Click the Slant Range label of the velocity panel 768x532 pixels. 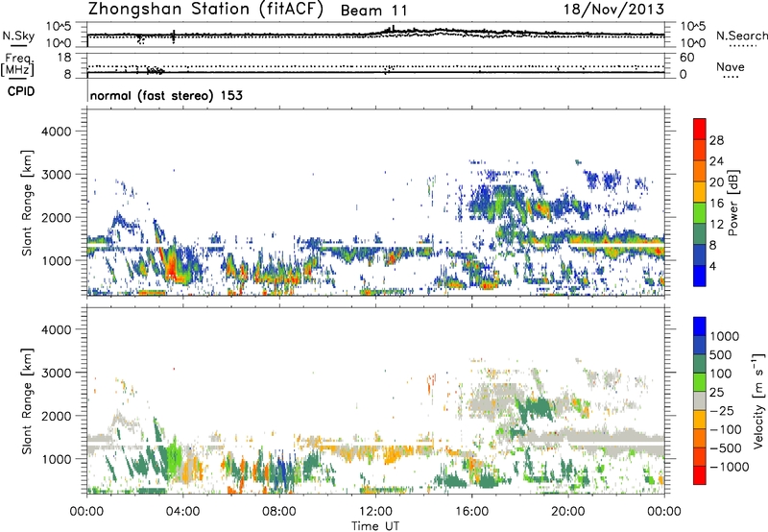pyautogui.click(x=27, y=401)
